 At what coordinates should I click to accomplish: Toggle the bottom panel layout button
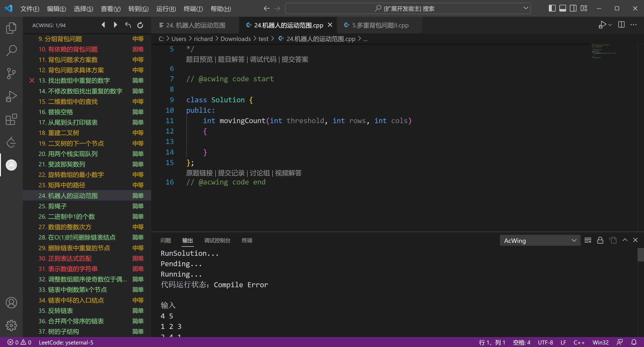coord(563,9)
